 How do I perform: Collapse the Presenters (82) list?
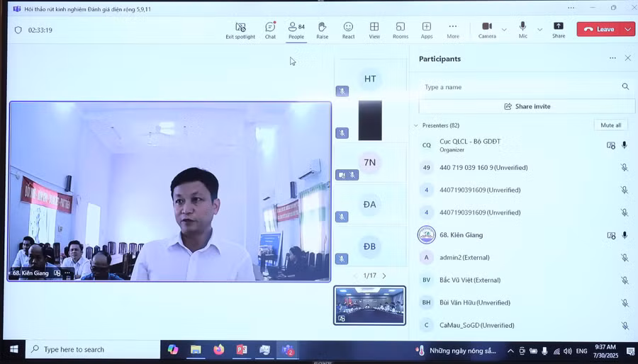coord(416,125)
